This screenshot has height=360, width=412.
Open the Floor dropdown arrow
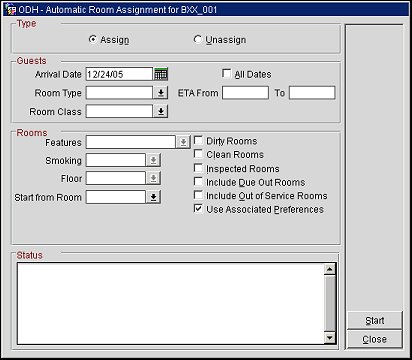153,178
